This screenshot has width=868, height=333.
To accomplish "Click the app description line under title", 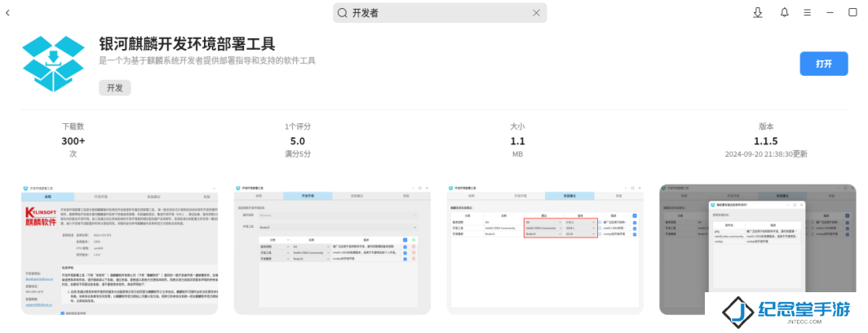I will tap(207, 60).
